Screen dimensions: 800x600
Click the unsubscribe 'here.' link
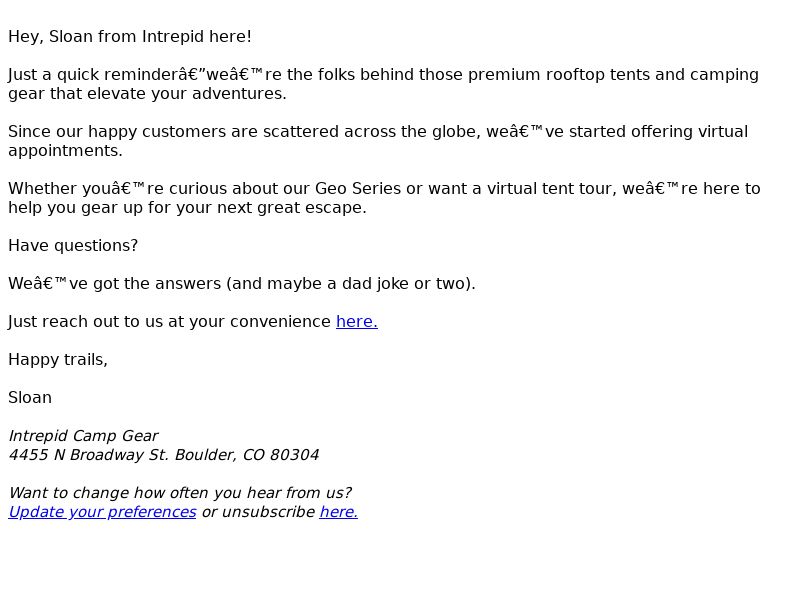pos(339,512)
